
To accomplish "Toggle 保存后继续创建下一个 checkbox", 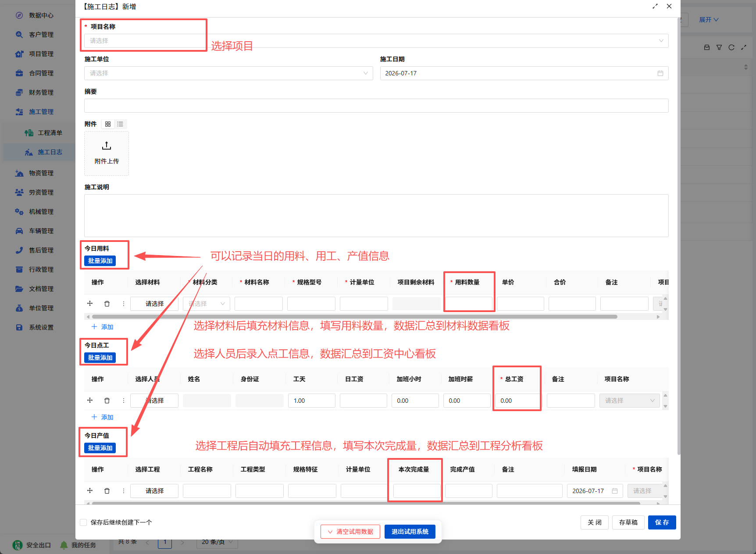I will pyautogui.click(x=83, y=522).
